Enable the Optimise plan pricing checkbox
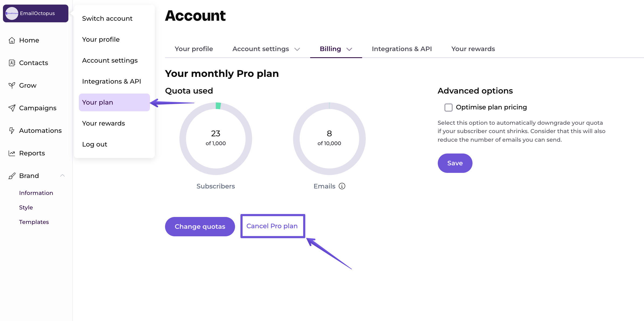 pyautogui.click(x=448, y=107)
